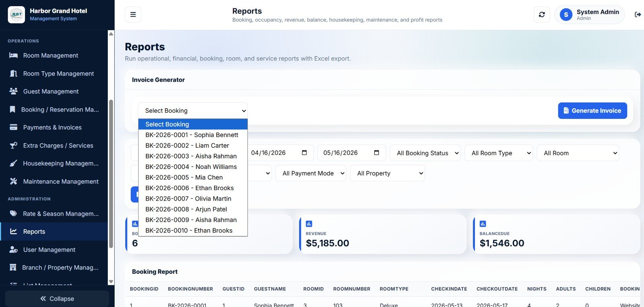Click the Collapse double-chevron icon

(43, 299)
